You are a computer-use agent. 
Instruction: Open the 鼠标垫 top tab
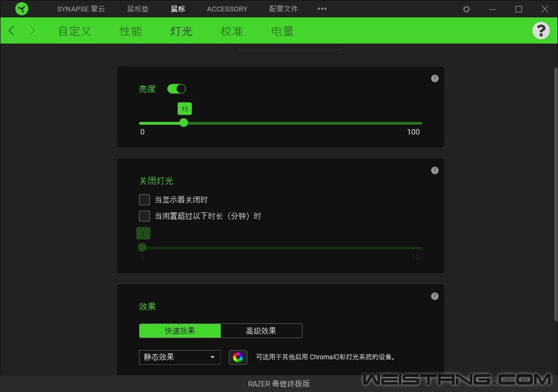(138, 9)
